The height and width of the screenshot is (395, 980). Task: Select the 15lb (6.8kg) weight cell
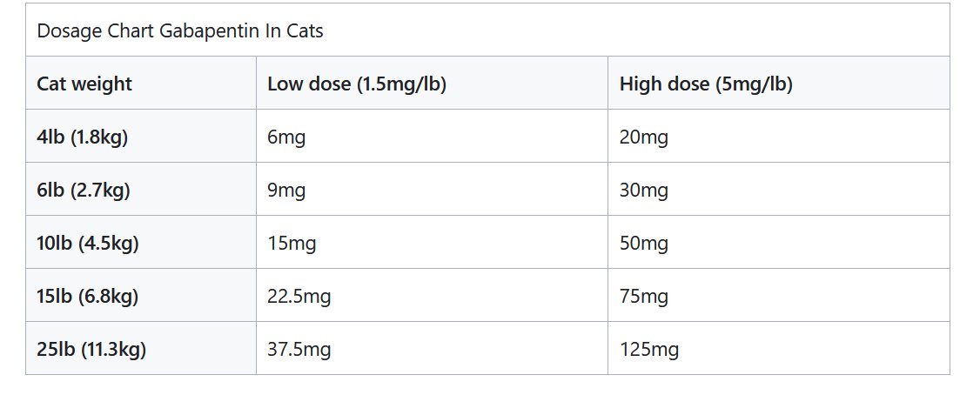click(x=87, y=297)
